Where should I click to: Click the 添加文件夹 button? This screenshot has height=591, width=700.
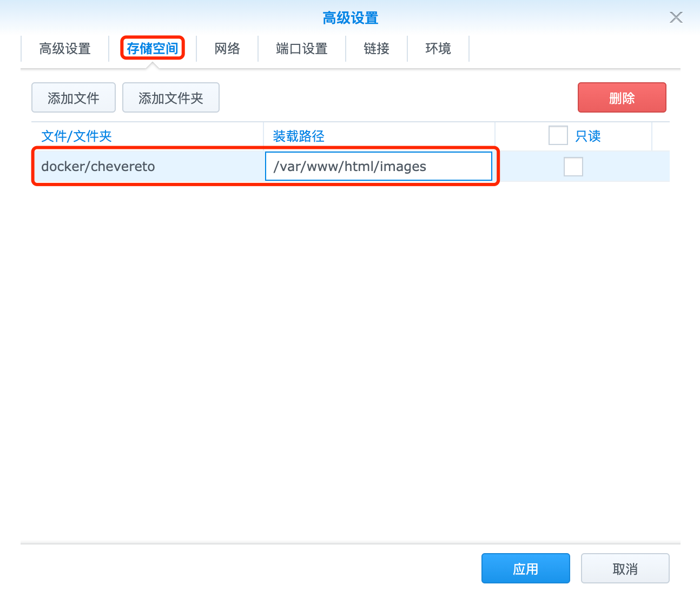pyautogui.click(x=171, y=98)
